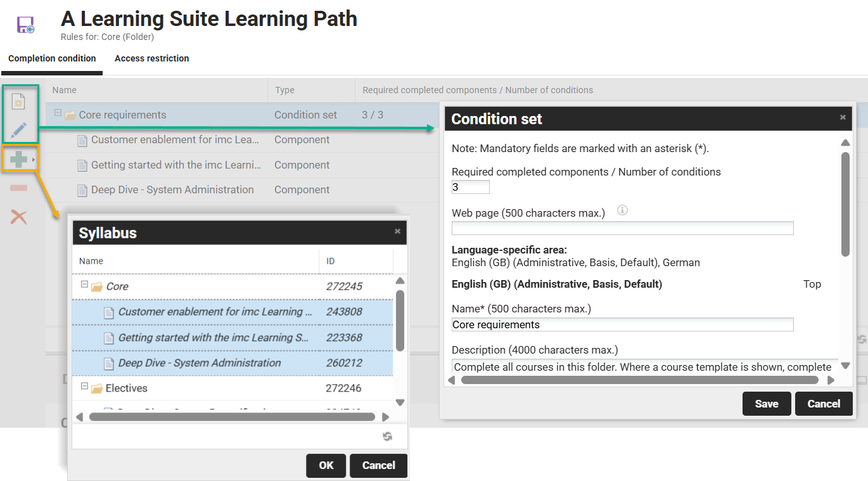
Task: Cancel the Condition set dialog
Action: pos(824,404)
